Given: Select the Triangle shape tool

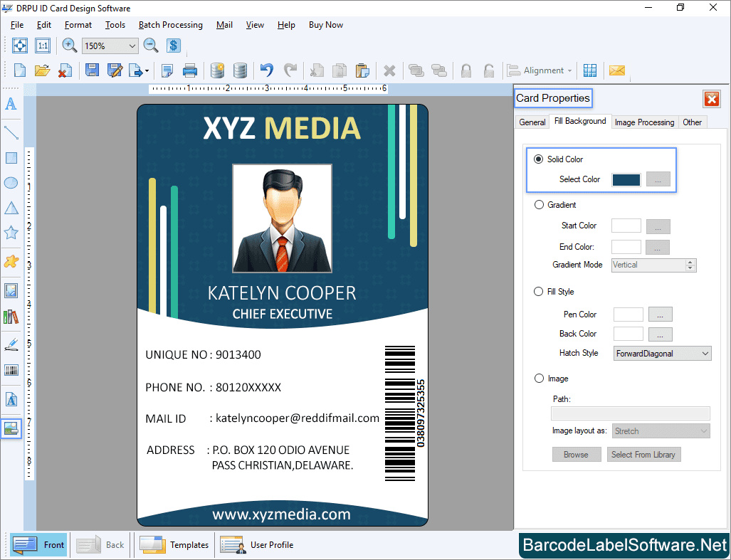Looking at the screenshot, I should coord(11,208).
